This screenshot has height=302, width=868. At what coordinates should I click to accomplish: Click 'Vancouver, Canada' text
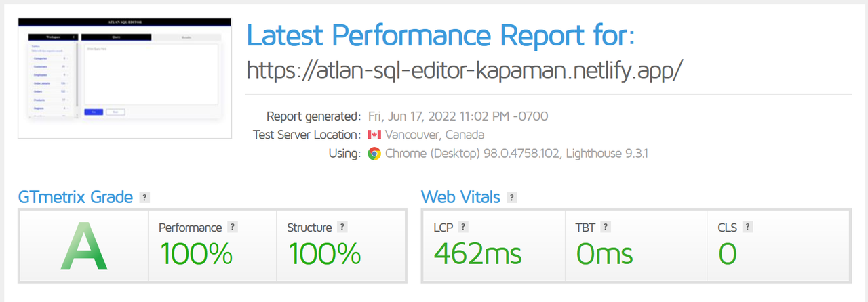point(435,135)
